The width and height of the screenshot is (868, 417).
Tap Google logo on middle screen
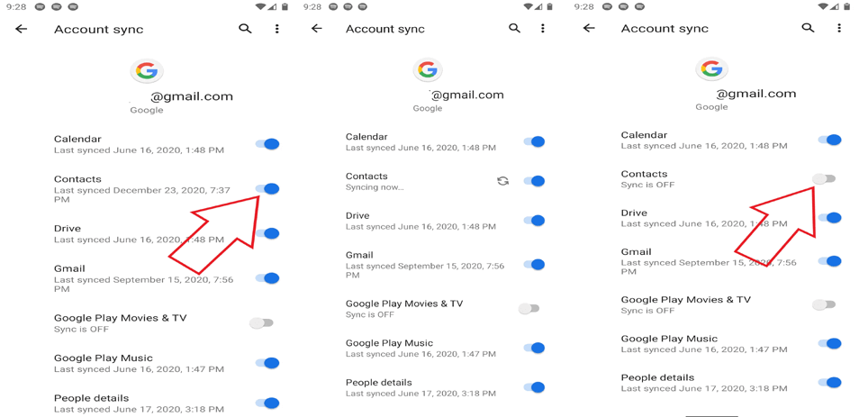click(x=428, y=69)
